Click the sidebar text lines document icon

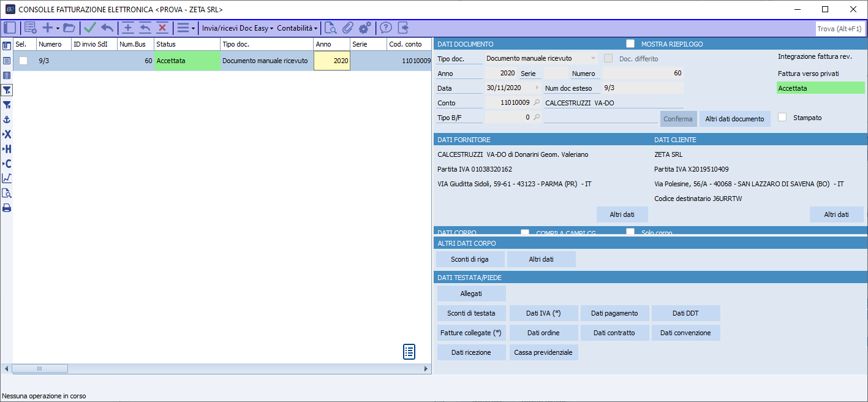7,61
